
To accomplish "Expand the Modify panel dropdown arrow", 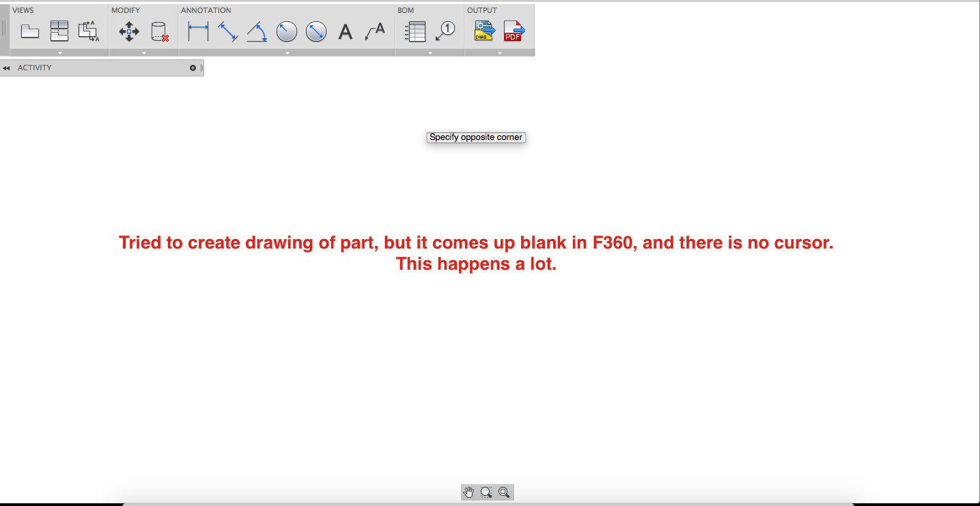I will point(144,53).
